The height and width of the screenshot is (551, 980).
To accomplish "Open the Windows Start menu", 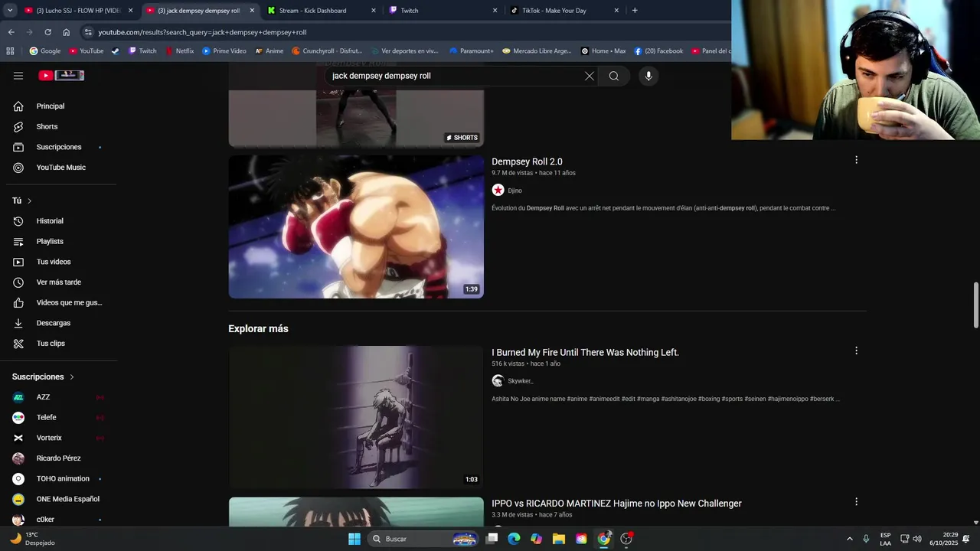I will point(354,539).
